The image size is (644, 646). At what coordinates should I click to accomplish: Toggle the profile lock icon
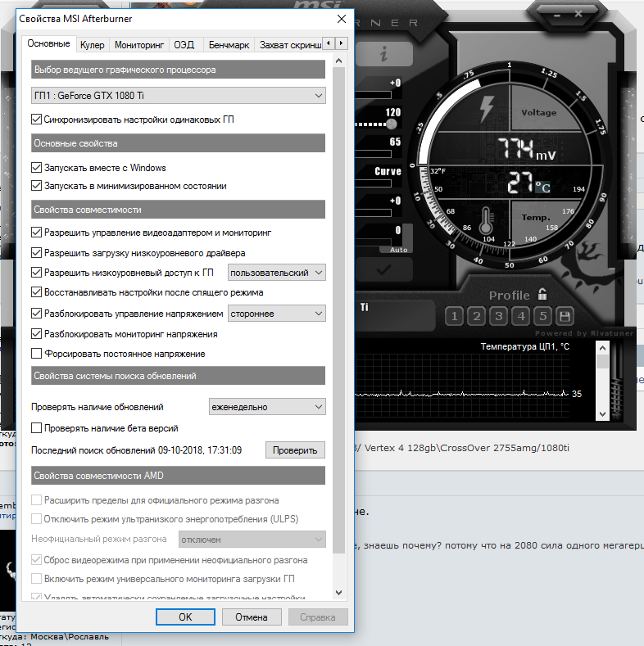(542, 294)
